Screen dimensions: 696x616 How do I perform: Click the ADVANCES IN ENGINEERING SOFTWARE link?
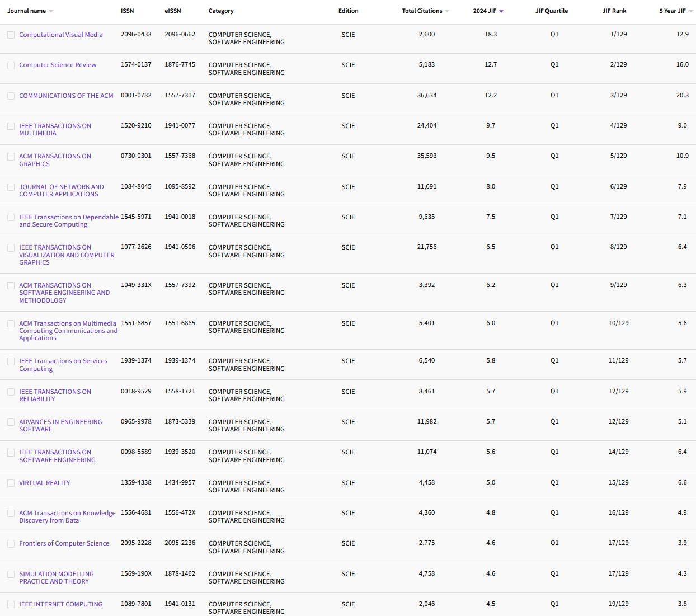tap(60, 425)
